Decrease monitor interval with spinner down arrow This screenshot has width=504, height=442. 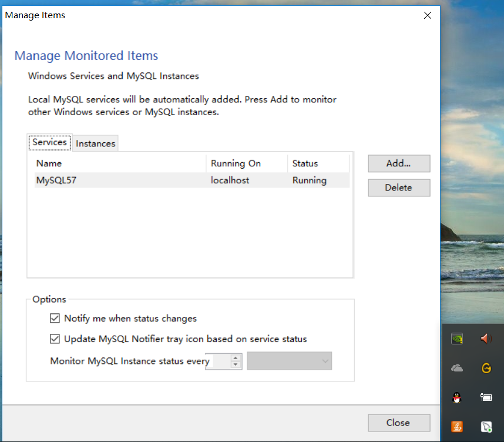point(236,364)
